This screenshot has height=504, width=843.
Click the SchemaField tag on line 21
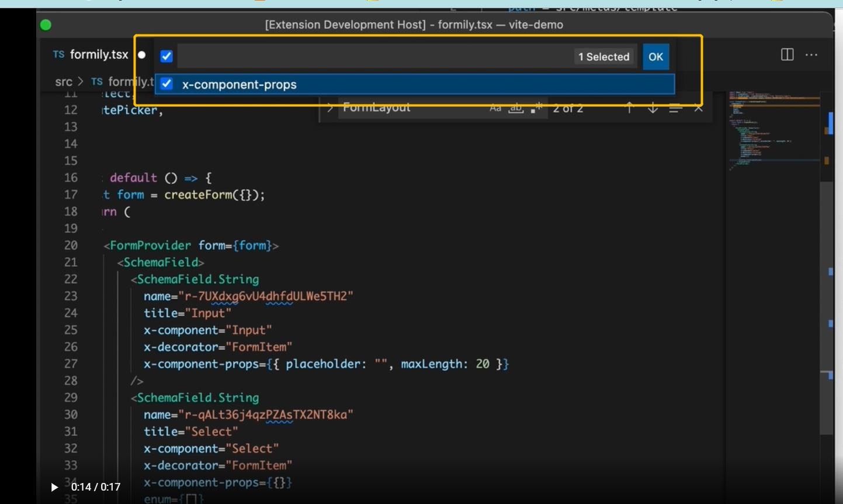point(161,262)
